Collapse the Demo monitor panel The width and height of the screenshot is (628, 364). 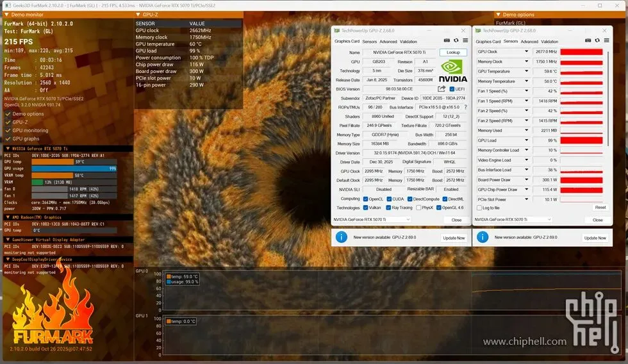click(7, 14)
